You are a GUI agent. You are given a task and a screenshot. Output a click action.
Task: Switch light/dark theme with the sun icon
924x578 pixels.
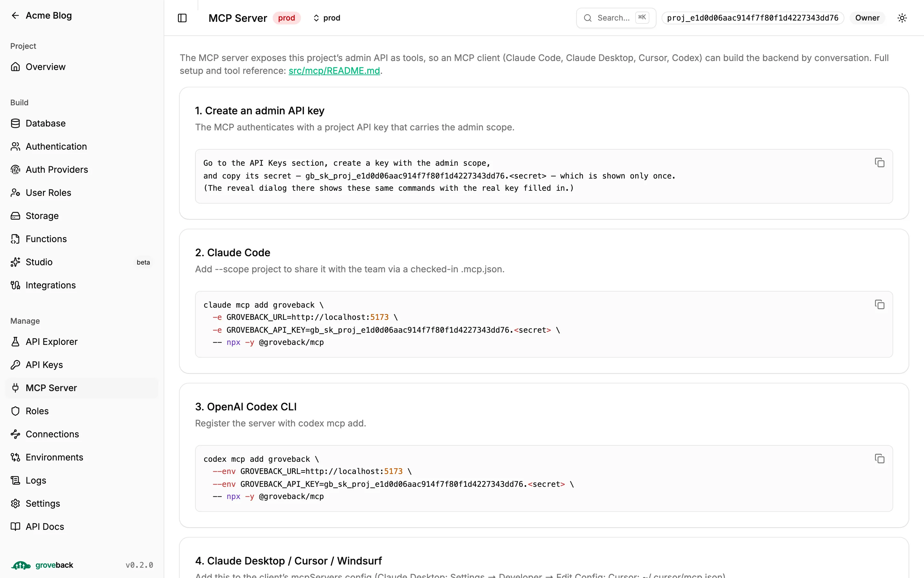[902, 18]
